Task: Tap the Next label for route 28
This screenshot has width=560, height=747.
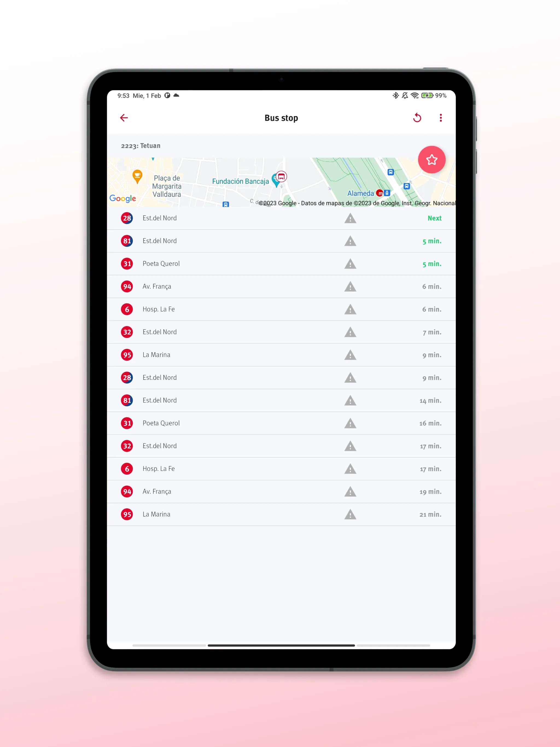Action: (x=434, y=218)
